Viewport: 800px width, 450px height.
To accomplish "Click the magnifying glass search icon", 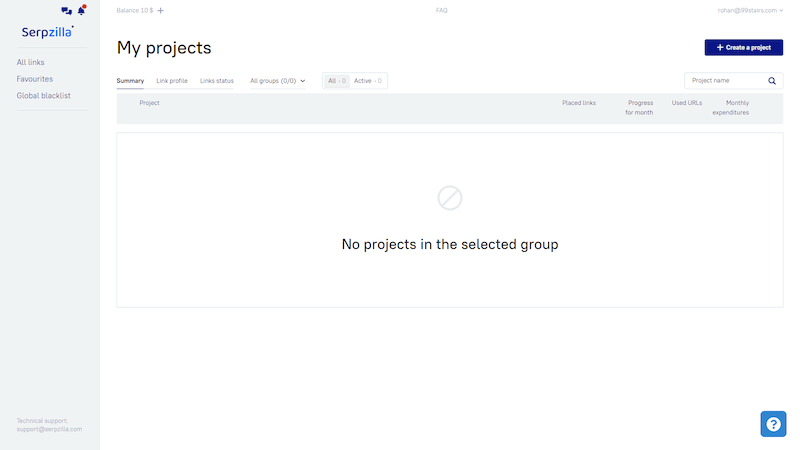I will point(772,81).
